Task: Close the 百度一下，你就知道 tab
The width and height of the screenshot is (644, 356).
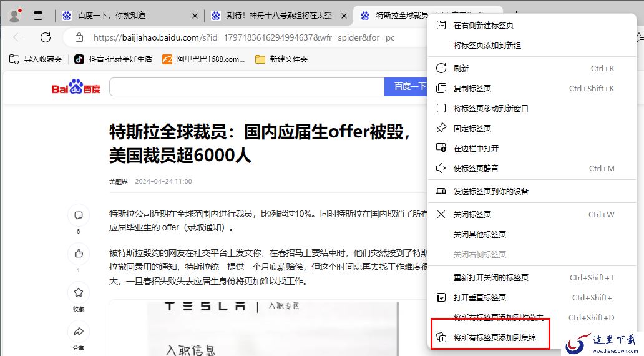Action: pos(195,16)
